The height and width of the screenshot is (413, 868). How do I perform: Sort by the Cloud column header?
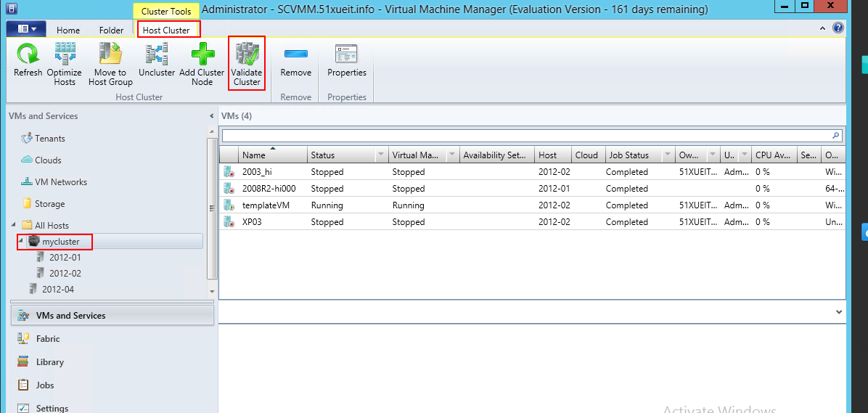(588, 155)
